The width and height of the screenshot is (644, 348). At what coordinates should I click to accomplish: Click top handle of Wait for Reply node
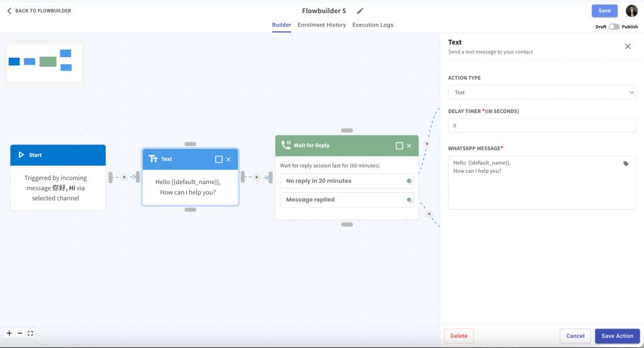(x=347, y=131)
